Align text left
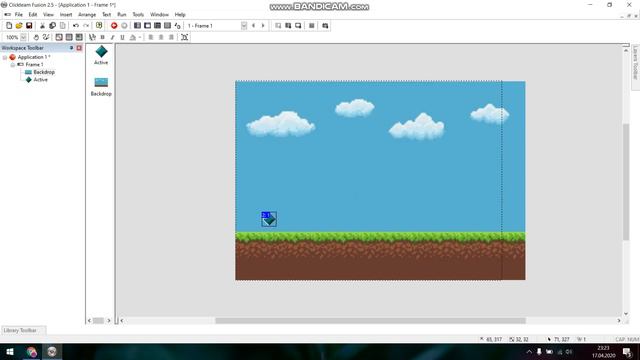Image resolution: width=640 pixels, height=360 pixels. point(151,37)
